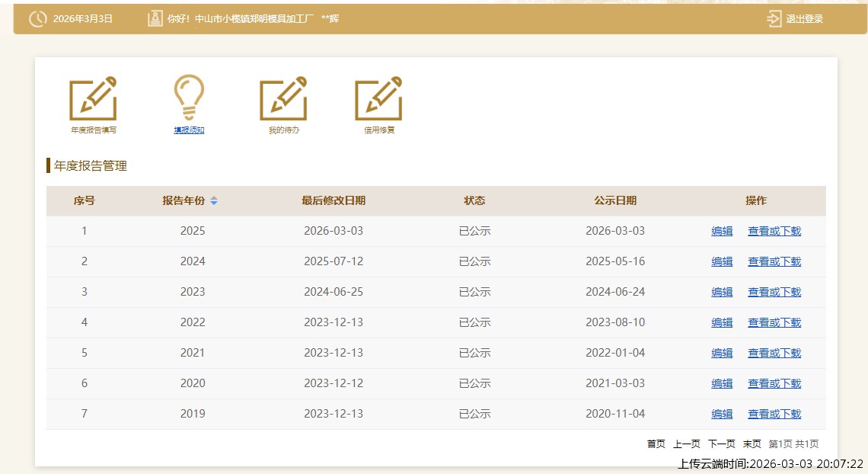Click the 最后修改日期 column header
The image size is (868, 474).
tap(333, 201)
